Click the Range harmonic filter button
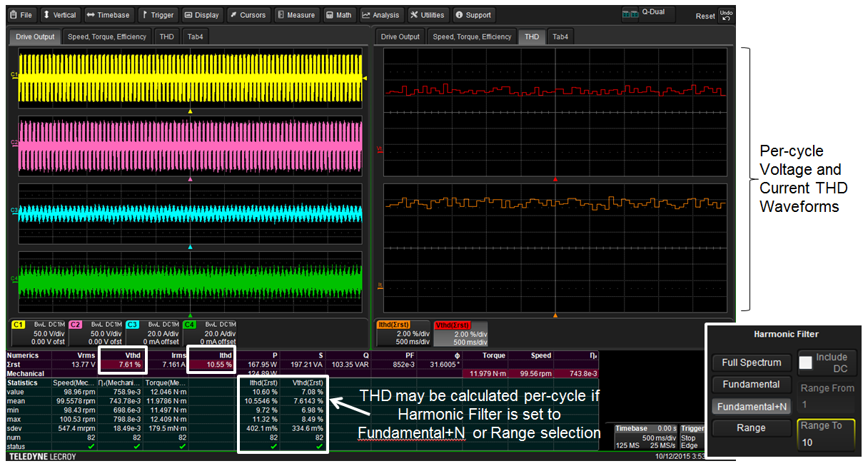The image size is (868, 466). pyautogui.click(x=752, y=428)
